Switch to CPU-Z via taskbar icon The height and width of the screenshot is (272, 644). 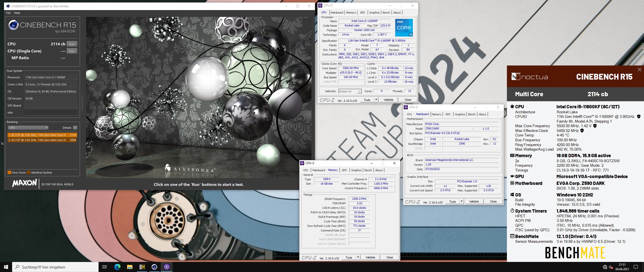pyautogui.click(x=167, y=267)
